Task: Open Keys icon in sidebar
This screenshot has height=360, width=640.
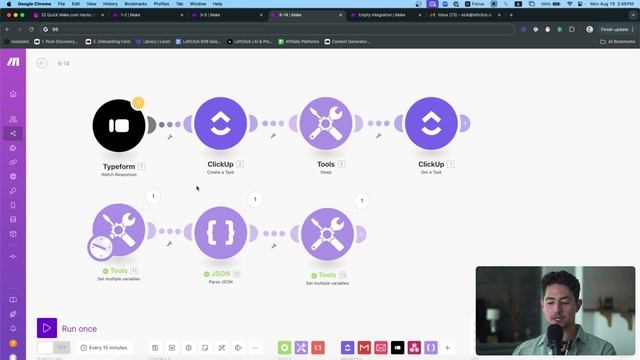Action: (13, 191)
